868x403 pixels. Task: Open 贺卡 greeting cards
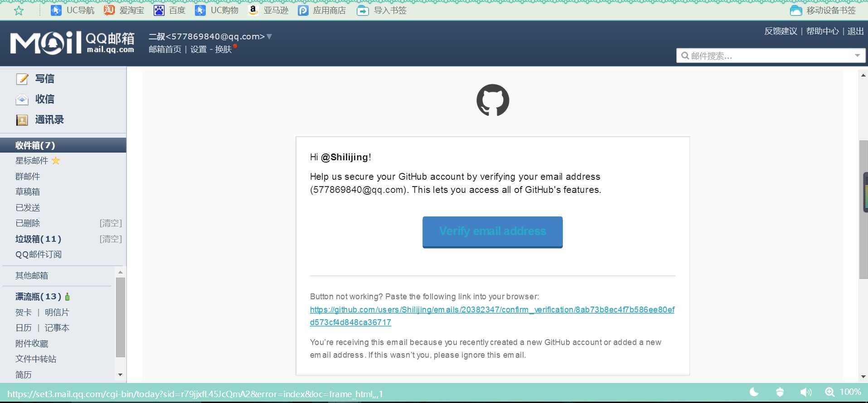pyautogui.click(x=24, y=312)
